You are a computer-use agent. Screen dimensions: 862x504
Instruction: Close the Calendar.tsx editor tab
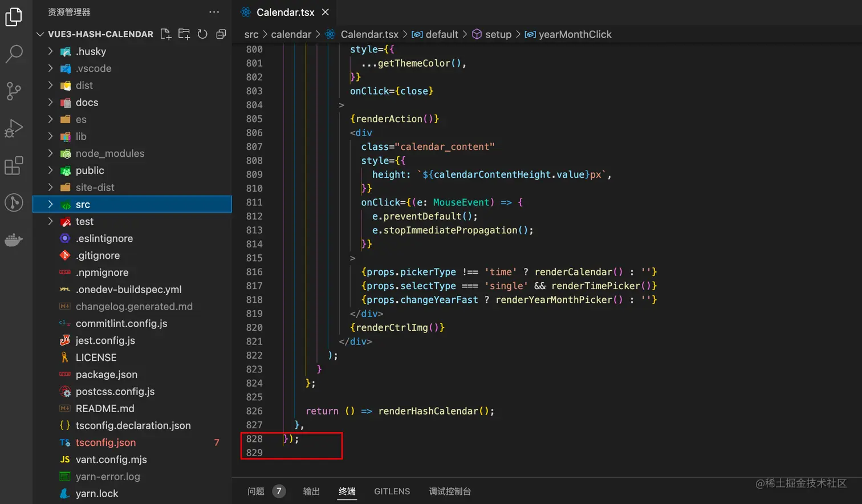(x=326, y=12)
